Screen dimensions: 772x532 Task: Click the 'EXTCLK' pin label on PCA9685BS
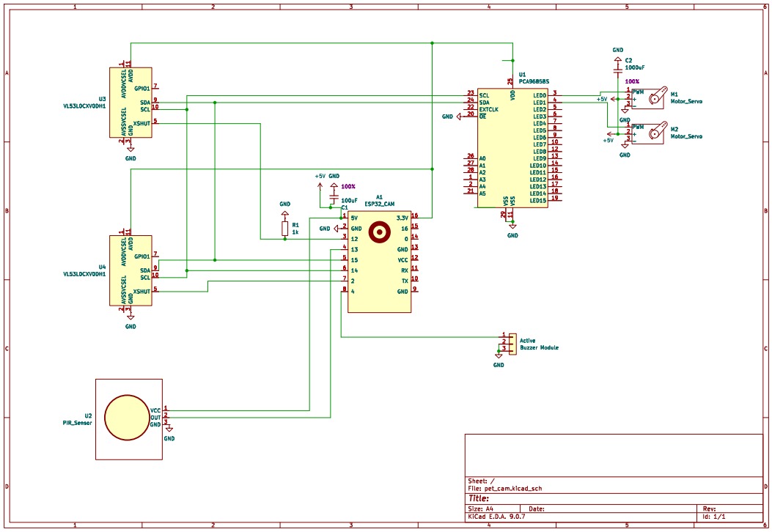pyautogui.click(x=489, y=109)
